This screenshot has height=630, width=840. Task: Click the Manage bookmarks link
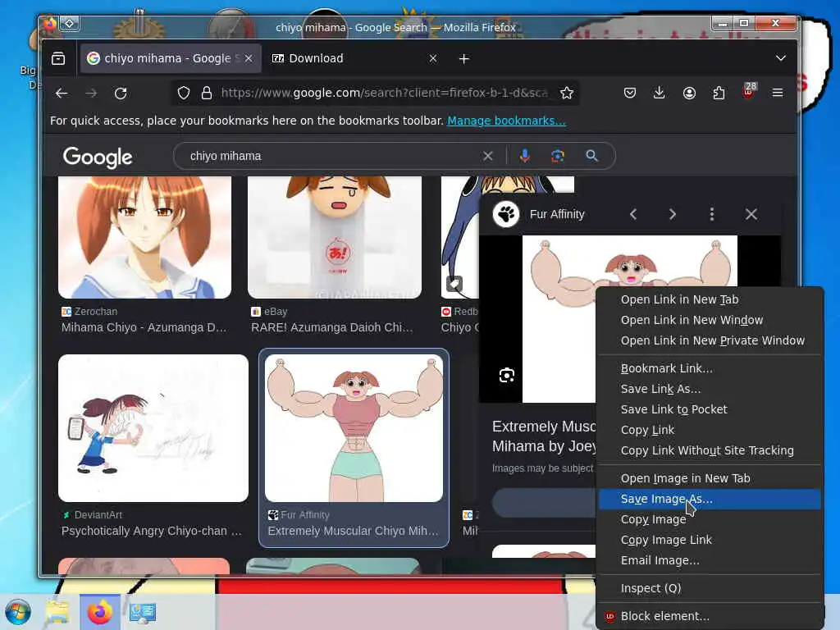click(x=506, y=121)
